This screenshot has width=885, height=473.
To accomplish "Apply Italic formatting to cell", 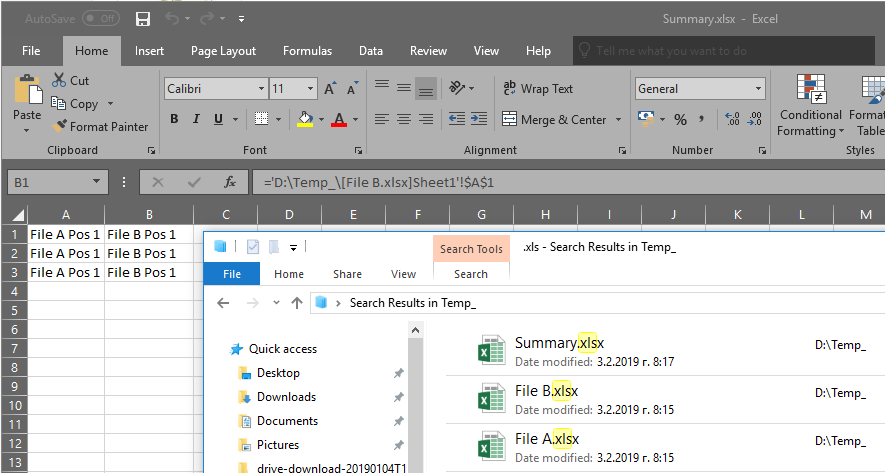I will pos(196,120).
